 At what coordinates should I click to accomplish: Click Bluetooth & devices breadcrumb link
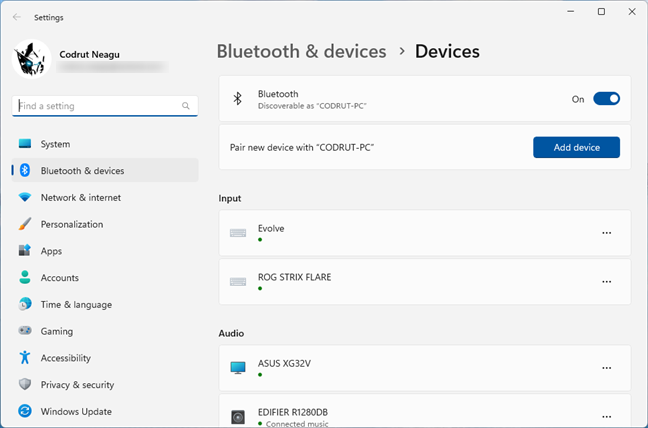pos(301,52)
